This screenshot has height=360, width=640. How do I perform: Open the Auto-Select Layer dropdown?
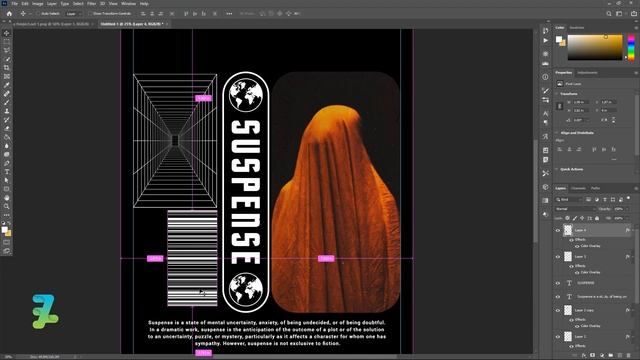(73, 13)
